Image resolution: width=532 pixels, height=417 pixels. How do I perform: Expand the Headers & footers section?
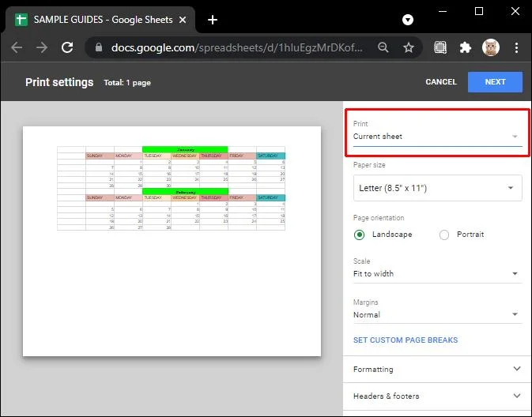pyautogui.click(x=437, y=396)
